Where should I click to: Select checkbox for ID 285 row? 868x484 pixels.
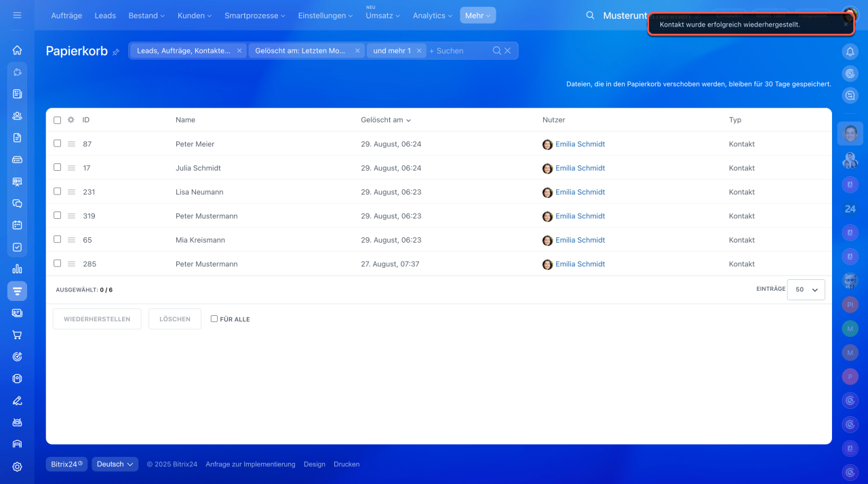57,264
